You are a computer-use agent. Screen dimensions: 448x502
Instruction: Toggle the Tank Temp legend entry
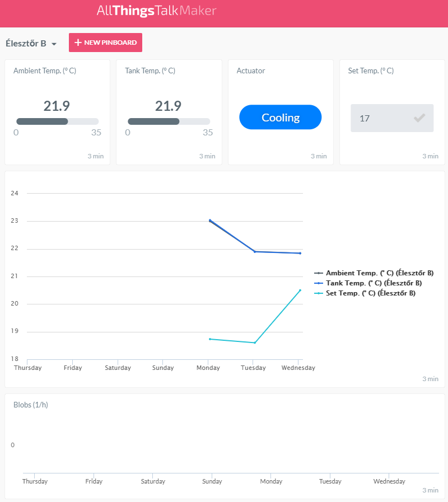374,283
